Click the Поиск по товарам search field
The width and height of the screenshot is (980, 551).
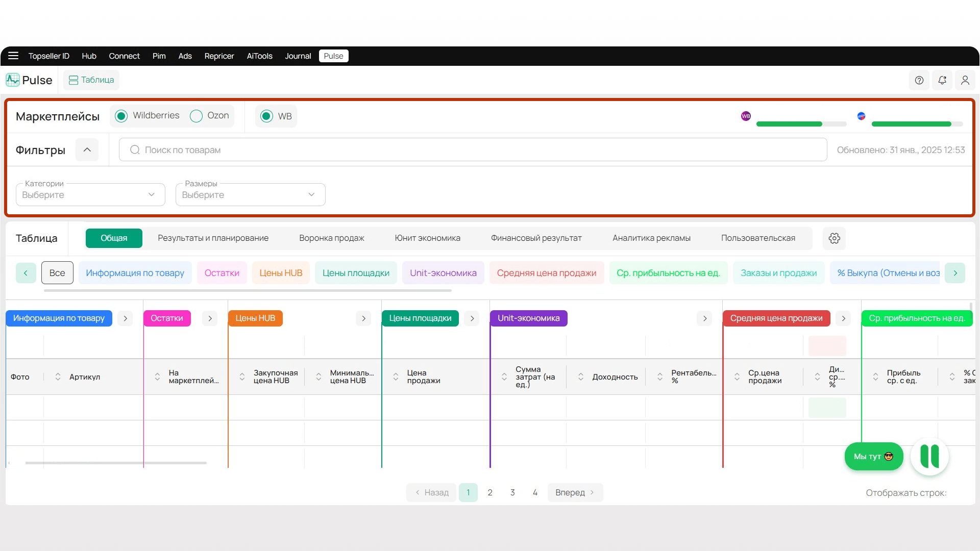click(x=473, y=149)
